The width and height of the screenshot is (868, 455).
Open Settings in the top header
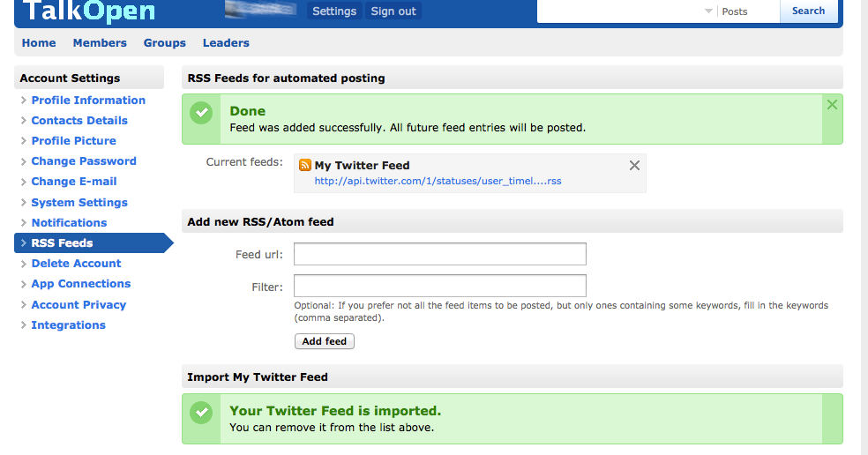tap(334, 11)
